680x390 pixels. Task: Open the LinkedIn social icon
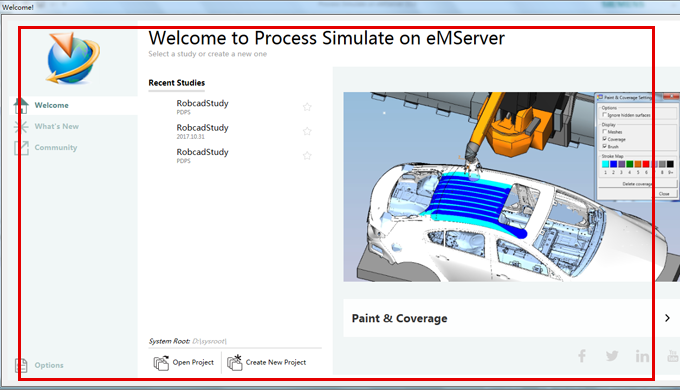(642, 356)
